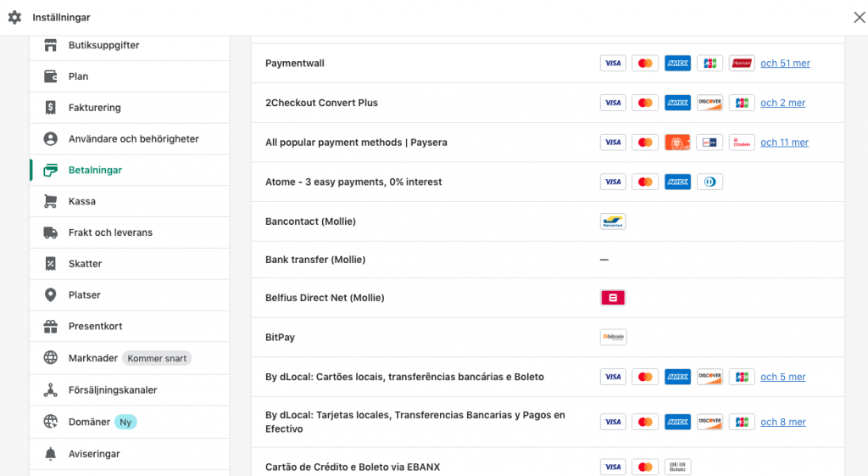Select the Paymentwall provider row
Image resolution: width=868 pixels, height=476 pixels.
tap(548, 63)
